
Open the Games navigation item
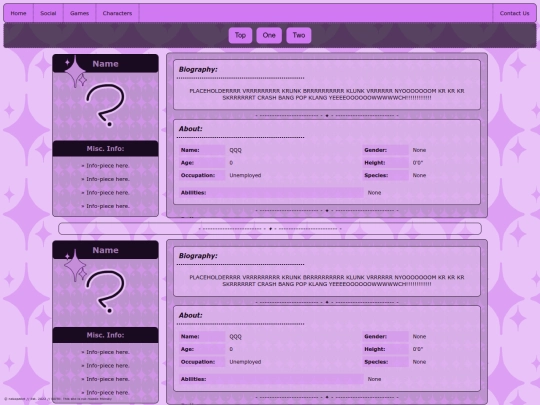pos(80,13)
